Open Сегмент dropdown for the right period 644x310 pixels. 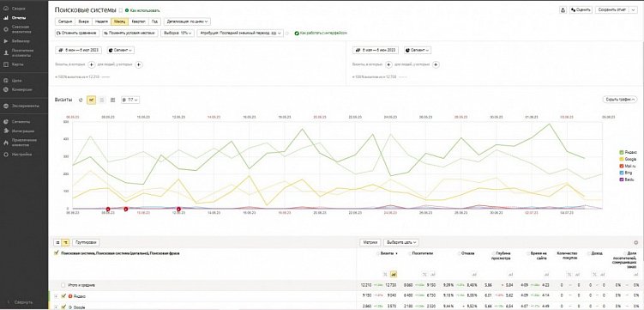[418, 50]
